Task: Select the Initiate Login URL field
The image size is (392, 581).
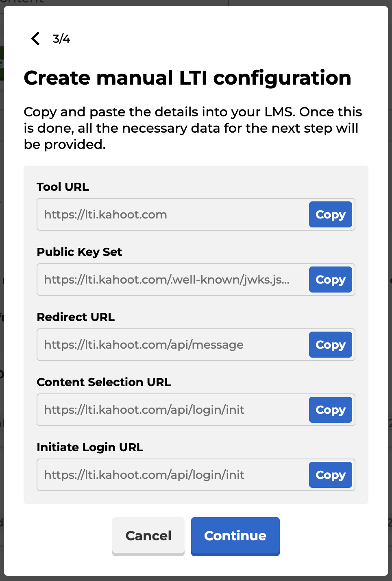Action: [x=163, y=475]
